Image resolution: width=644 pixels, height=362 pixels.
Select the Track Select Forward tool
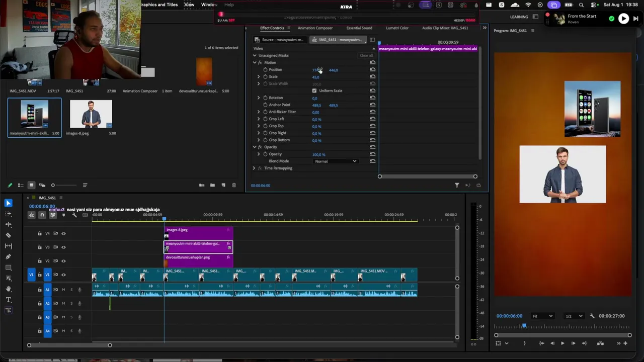click(9, 214)
